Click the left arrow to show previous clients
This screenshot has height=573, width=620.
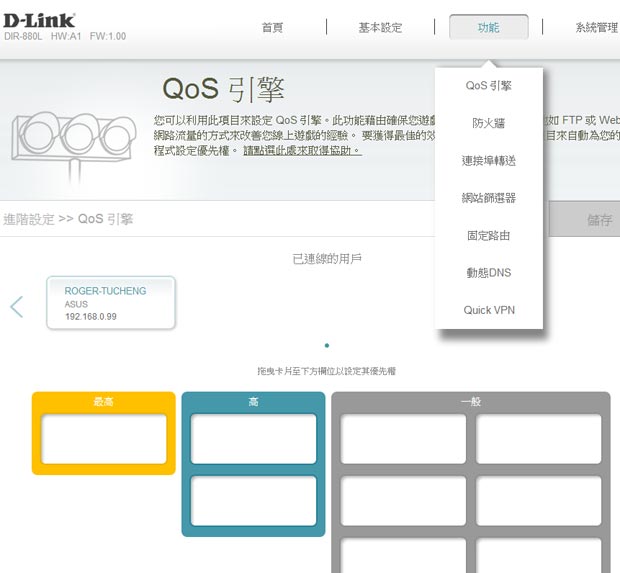point(16,306)
